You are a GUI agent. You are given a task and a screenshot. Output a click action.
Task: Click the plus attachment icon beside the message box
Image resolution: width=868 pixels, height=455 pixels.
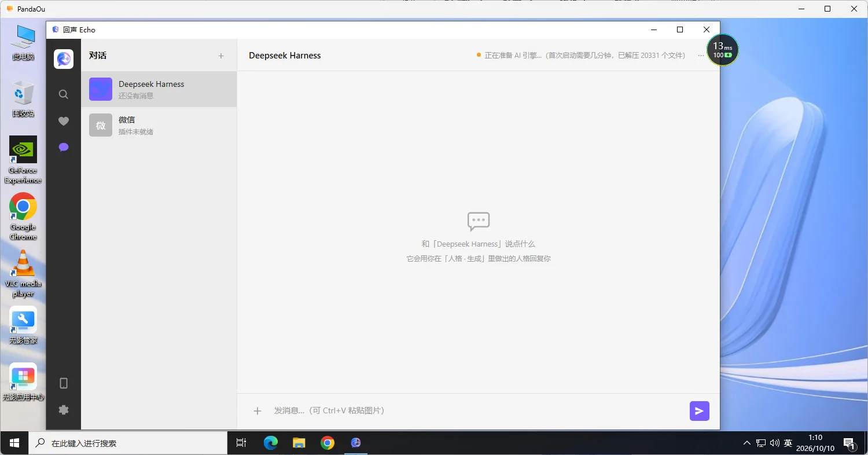pos(258,411)
